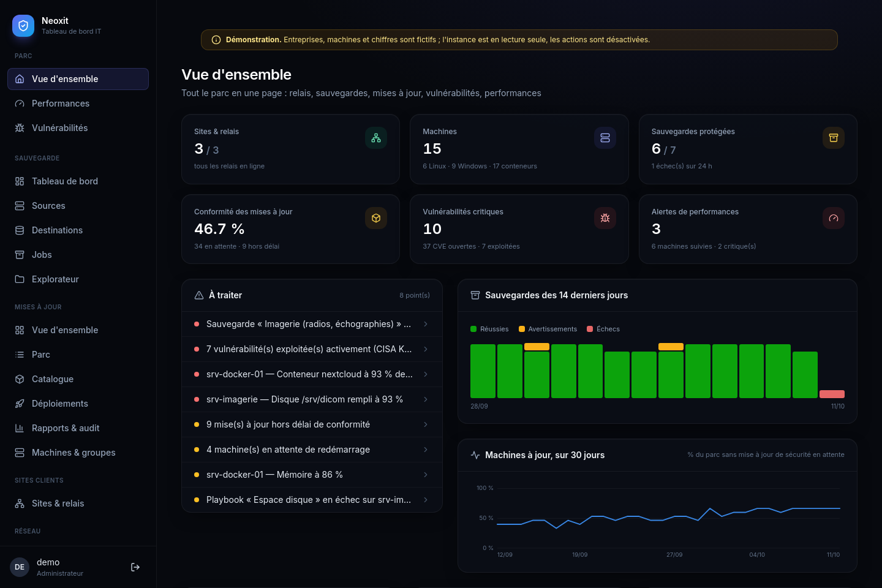The height and width of the screenshot is (588, 882).
Task: Click the gauge icon on Alertes de performances card
Action: click(834, 218)
